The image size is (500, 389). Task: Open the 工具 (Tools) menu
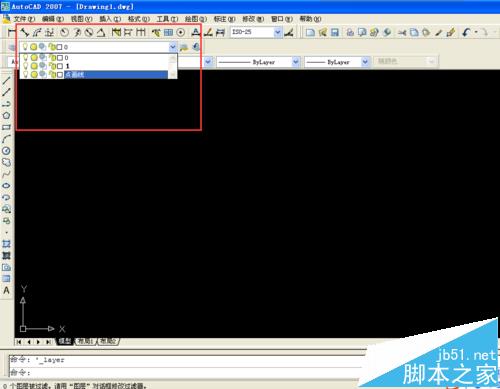pyautogui.click(x=167, y=19)
